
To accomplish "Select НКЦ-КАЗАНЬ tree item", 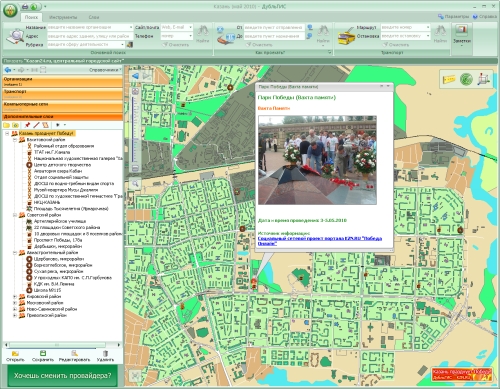I will click(47, 202).
